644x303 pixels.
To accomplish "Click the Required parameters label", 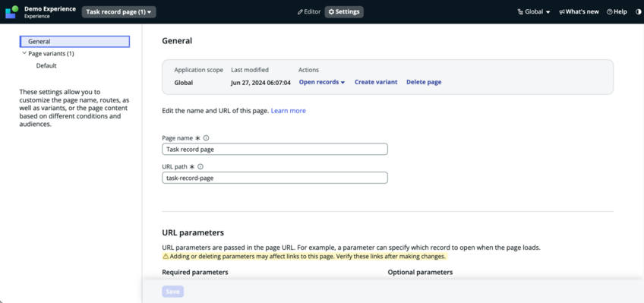I will (x=195, y=272).
